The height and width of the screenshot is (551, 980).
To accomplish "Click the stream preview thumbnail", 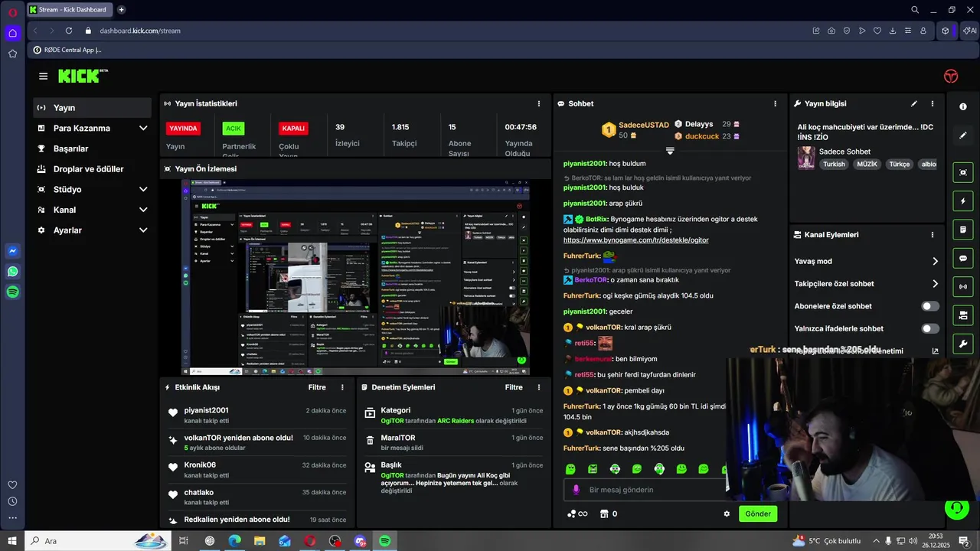I will point(355,277).
